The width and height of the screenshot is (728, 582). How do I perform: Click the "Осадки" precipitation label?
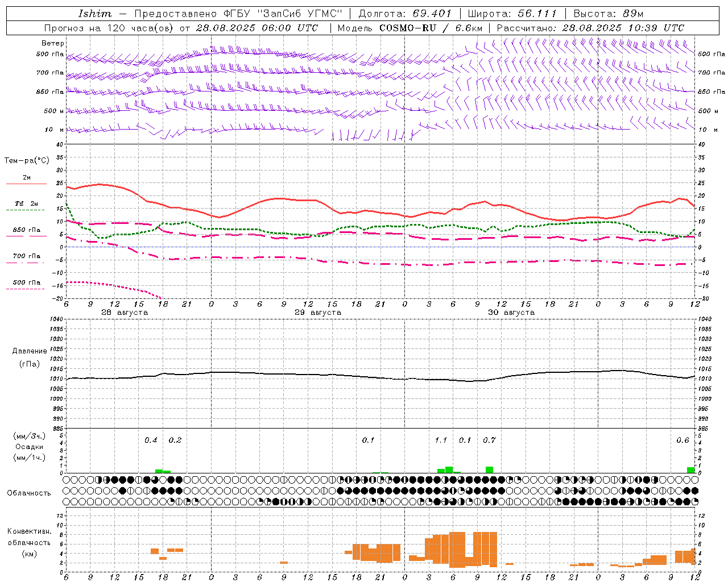coord(30,447)
